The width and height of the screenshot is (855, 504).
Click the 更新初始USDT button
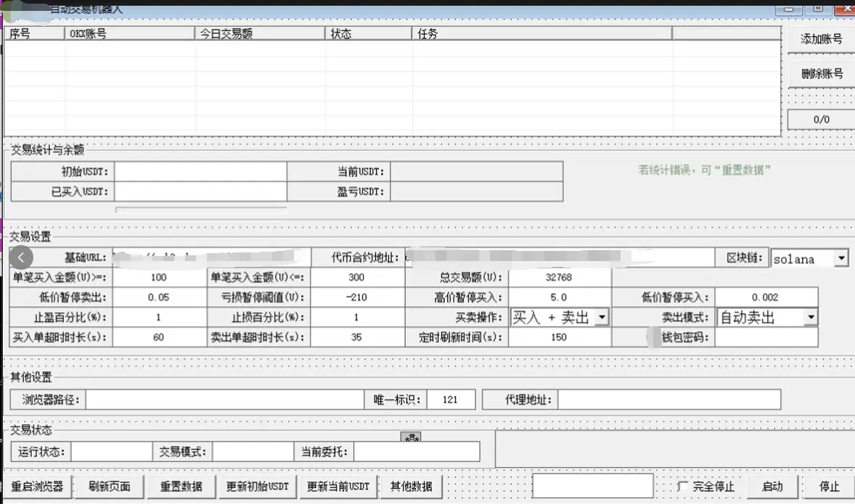pos(258,487)
